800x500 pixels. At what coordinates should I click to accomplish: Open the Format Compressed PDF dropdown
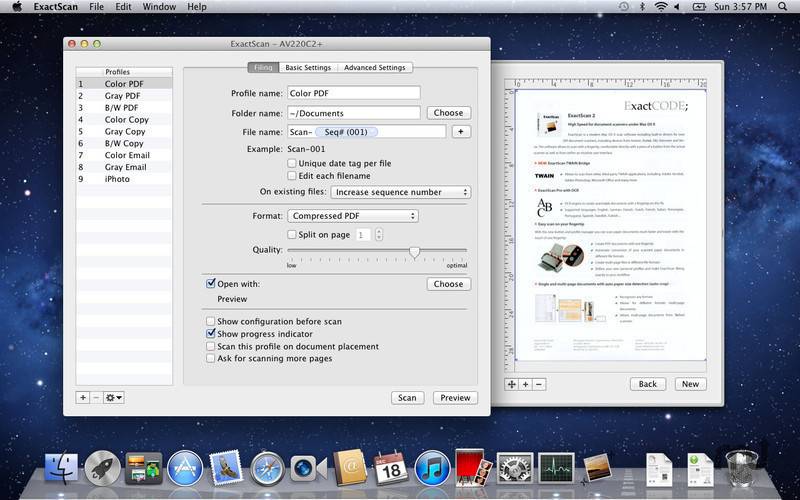pos(353,216)
